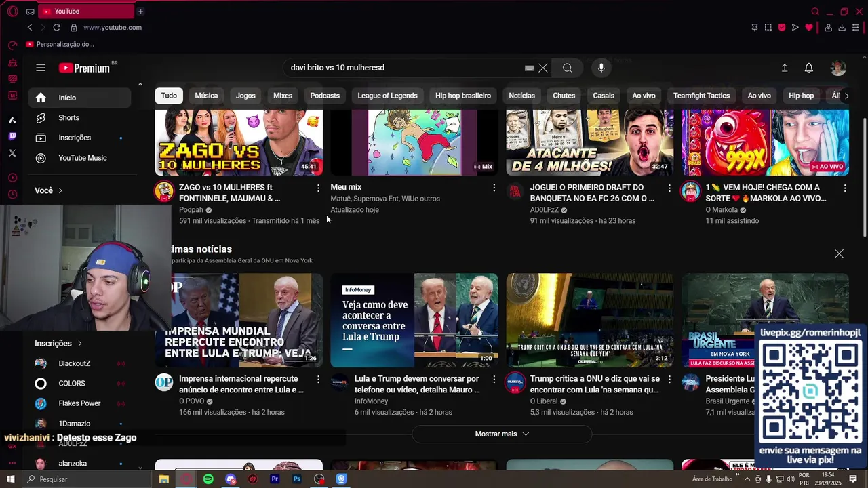Screen dimensions: 868x488
Task: Open File Explorer from the taskbar
Action: [163, 479]
